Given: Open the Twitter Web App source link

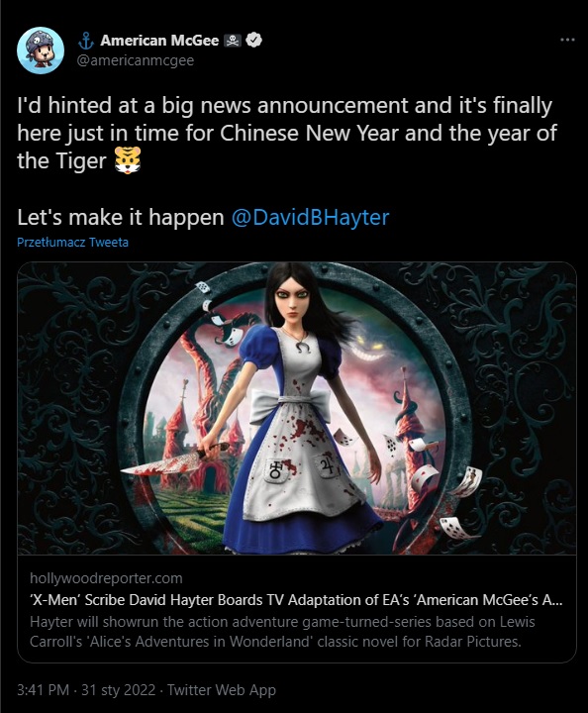Looking at the screenshot, I should click(x=222, y=690).
